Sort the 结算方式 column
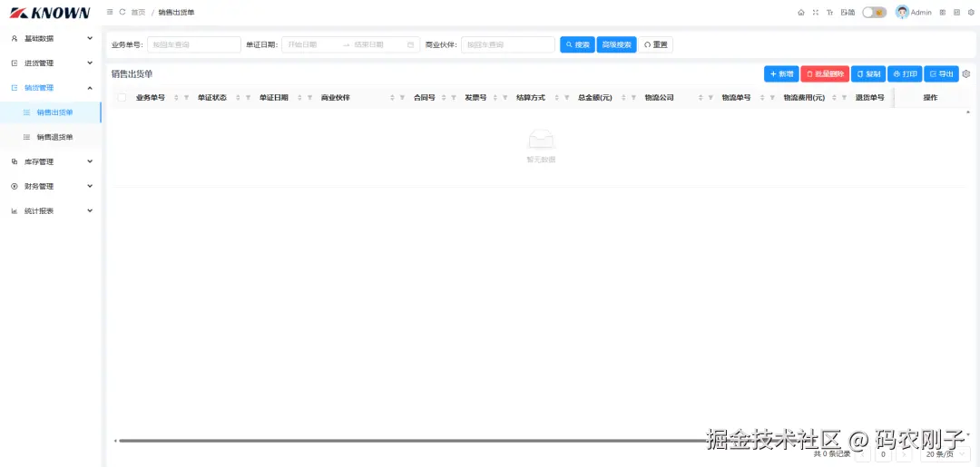 (557, 98)
